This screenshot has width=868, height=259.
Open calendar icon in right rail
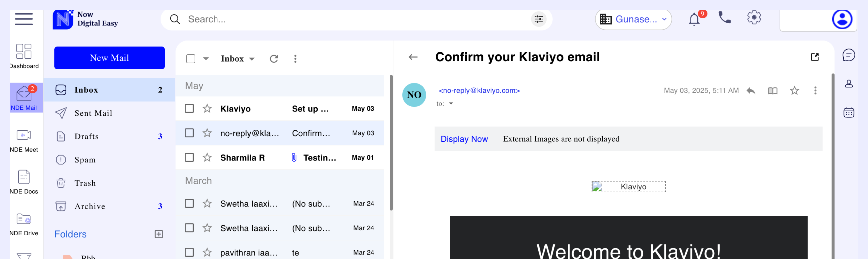(849, 113)
